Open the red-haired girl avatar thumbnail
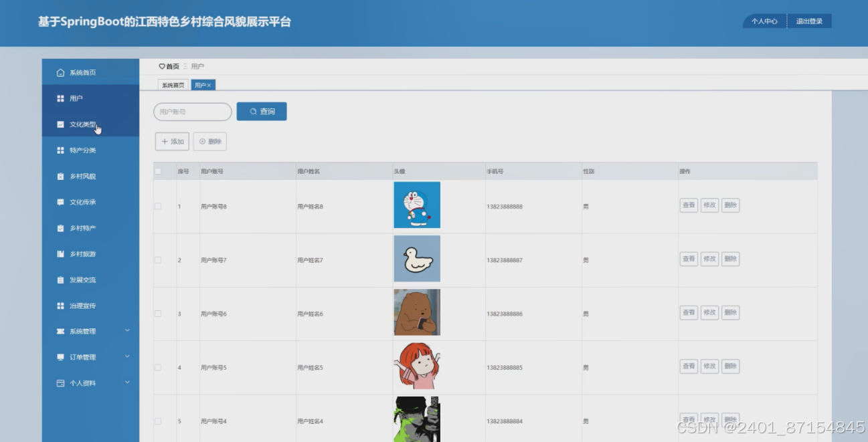 pos(417,366)
